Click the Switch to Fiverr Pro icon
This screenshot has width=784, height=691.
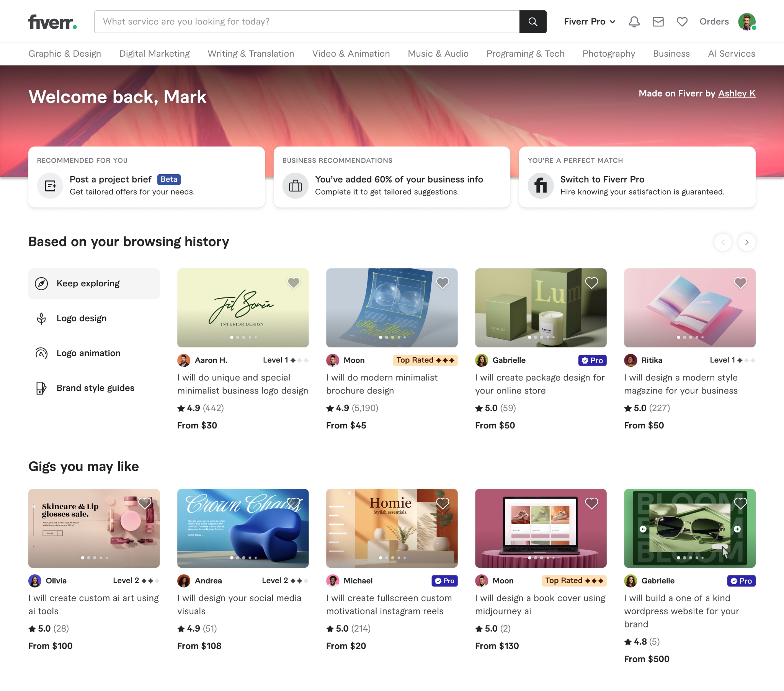coord(540,186)
